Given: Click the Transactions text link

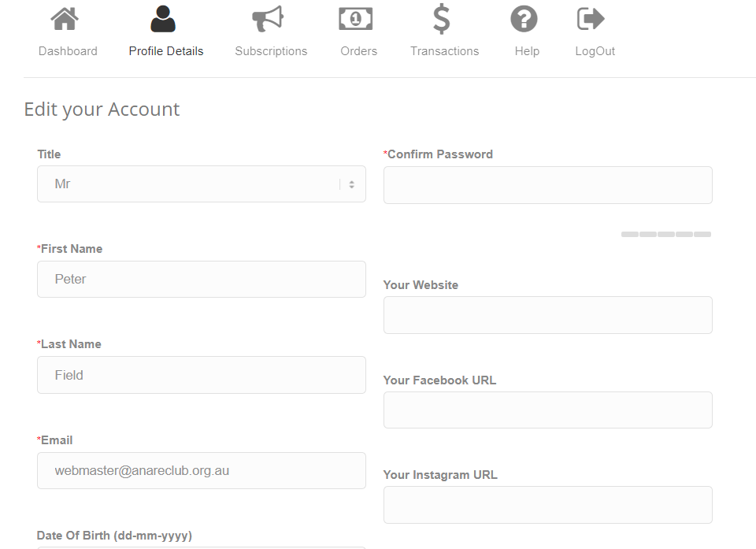Looking at the screenshot, I should [444, 51].
